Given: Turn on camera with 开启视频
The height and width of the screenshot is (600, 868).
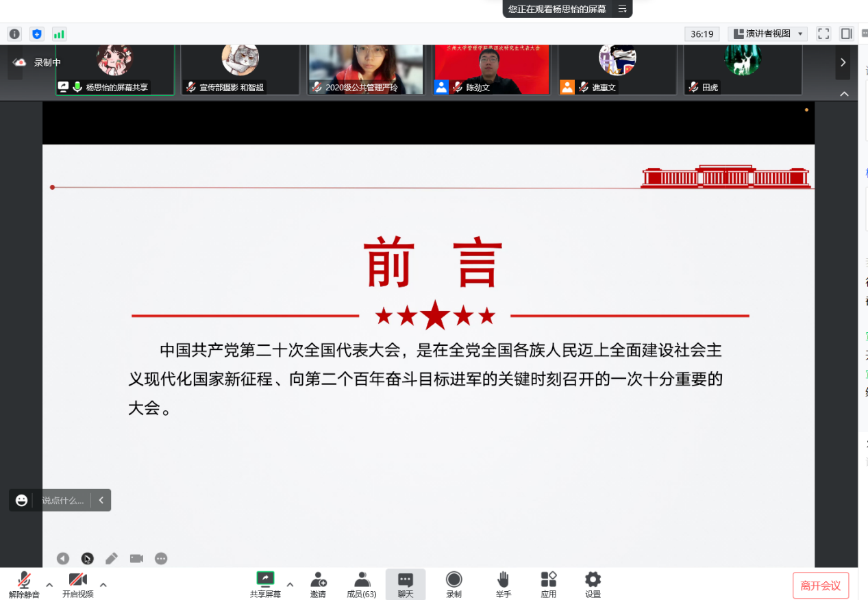Looking at the screenshot, I should click(77, 584).
